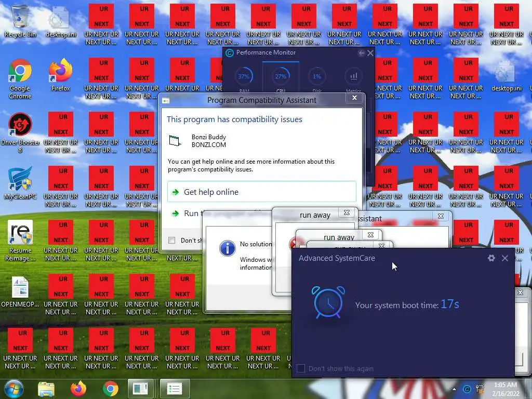Viewport: 532px width, 399px height.
Task: Open Firefox from the taskbar
Action: pos(78,389)
